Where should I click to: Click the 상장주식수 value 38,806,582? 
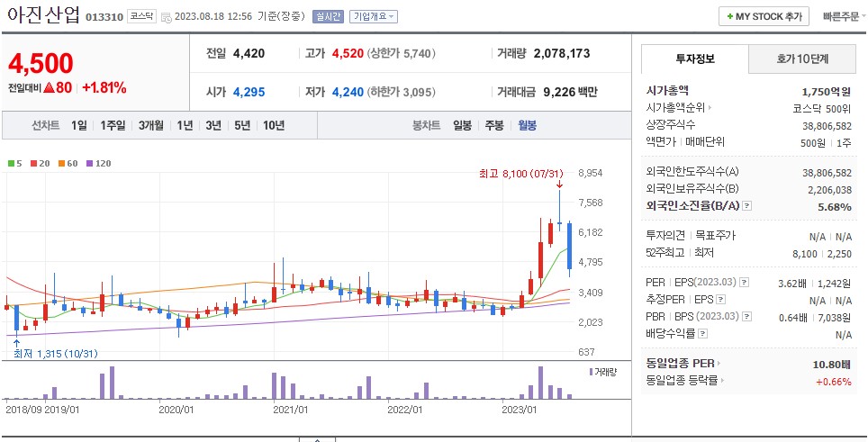point(827,125)
